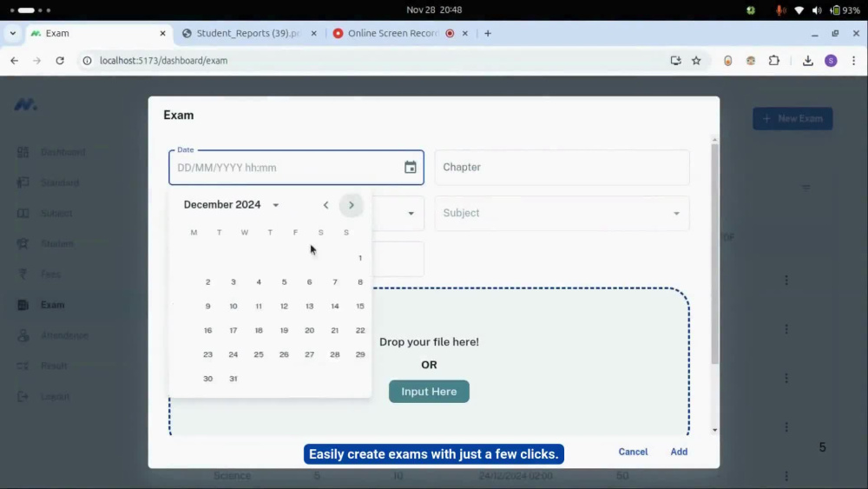This screenshot has width=868, height=489.
Task: Go to next month in calendar
Action: tap(351, 205)
